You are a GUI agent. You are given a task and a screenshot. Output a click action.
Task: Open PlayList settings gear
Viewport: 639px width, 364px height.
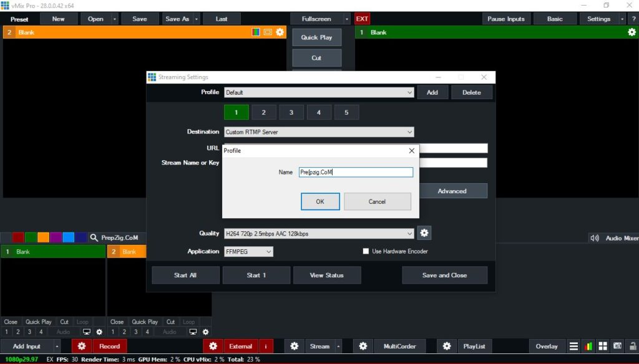(447, 346)
